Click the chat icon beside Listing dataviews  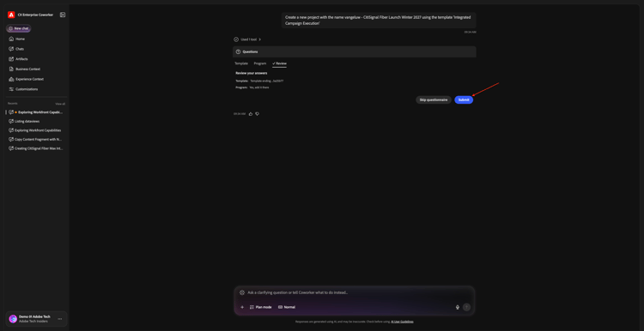pyautogui.click(x=11, y=121)
